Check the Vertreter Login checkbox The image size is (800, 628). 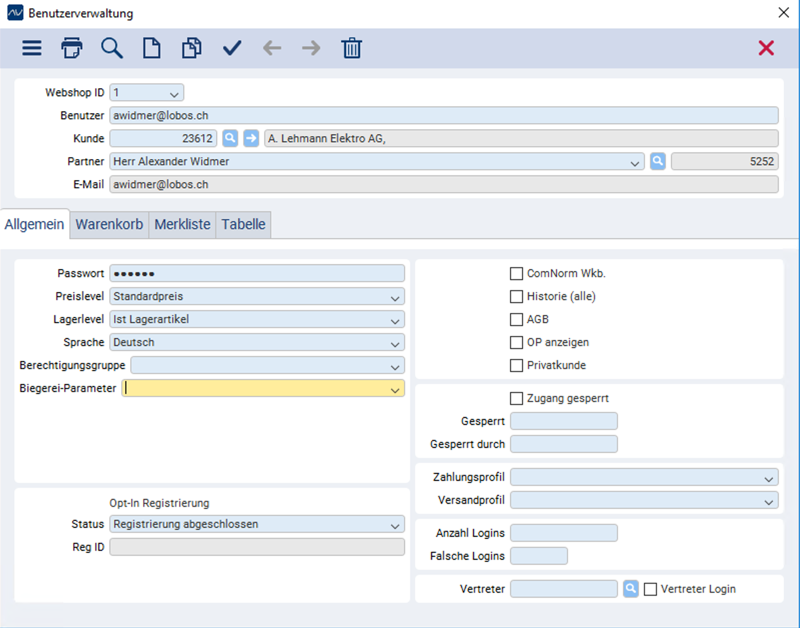tap(651, 589)
